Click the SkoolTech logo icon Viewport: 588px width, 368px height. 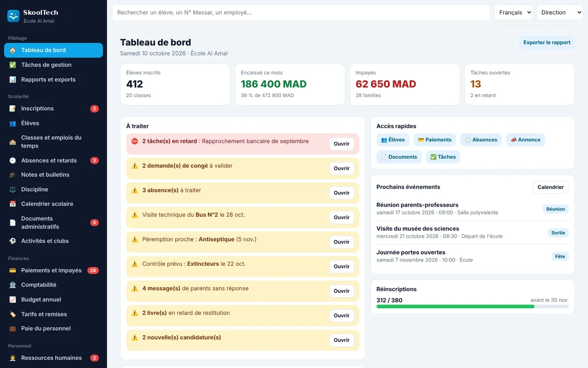tap(13, 16)
